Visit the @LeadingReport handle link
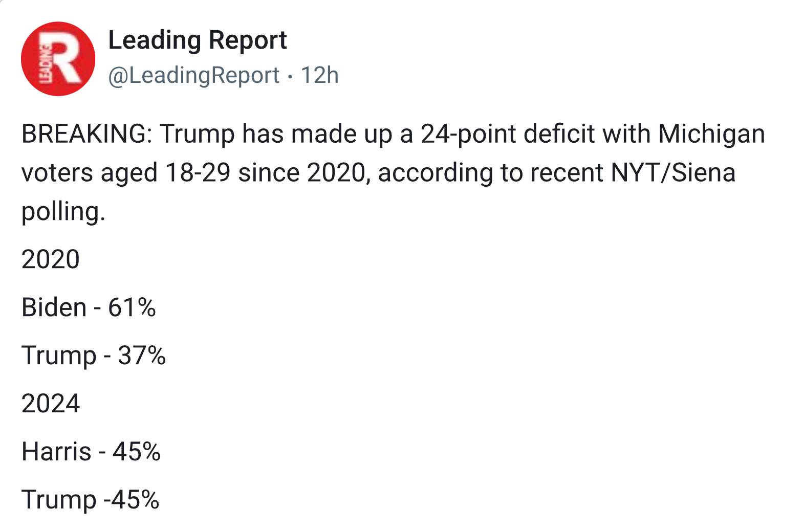Viewport: 804px width, 532px height. point(194,75)
